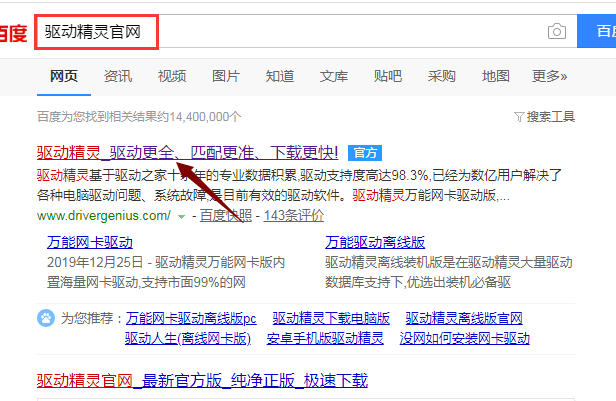Select the 地图 tab
The width and height of the screenshot is (616, 401).
click(495, 76)
